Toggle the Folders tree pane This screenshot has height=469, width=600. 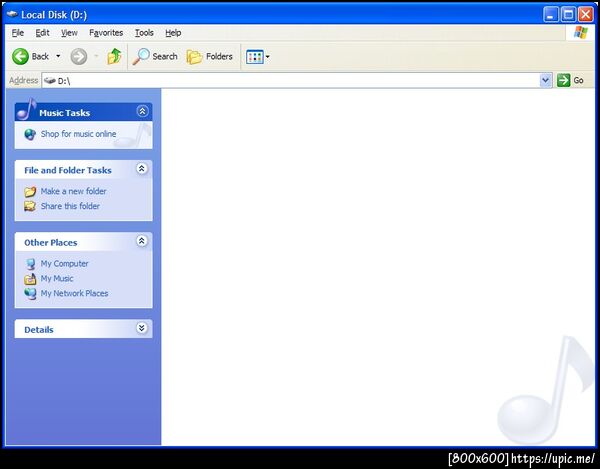point(210,57)
